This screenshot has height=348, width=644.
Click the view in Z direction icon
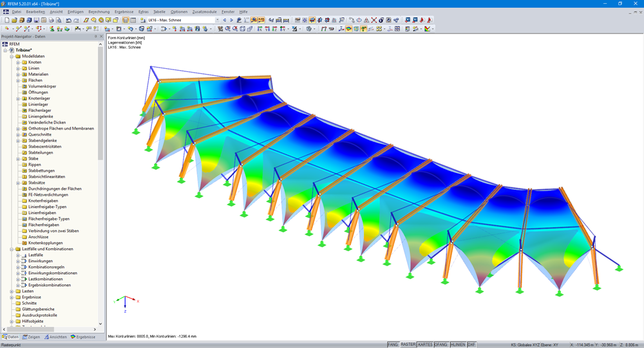[x=275, y=29]
